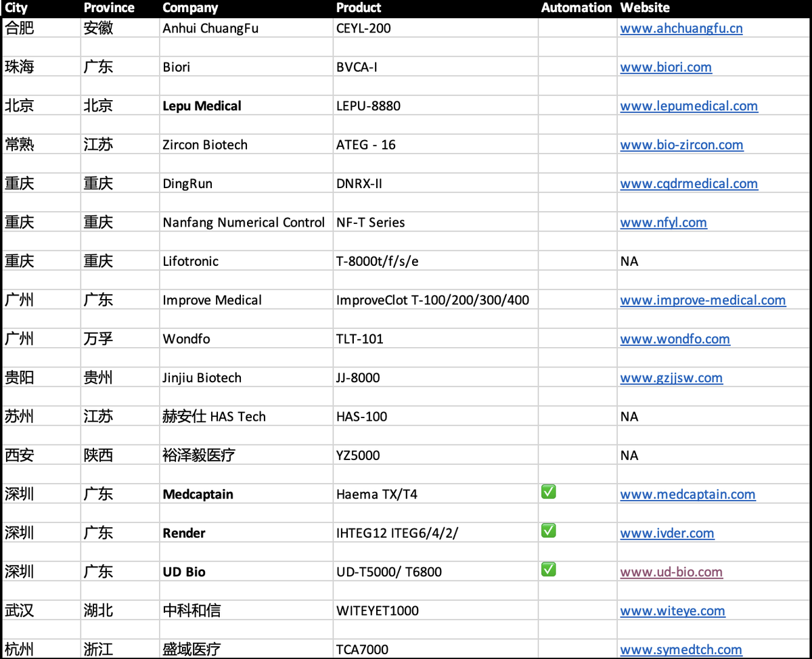Select the Website header cell
The image size is (812, 659).
[x=714, y=8]
